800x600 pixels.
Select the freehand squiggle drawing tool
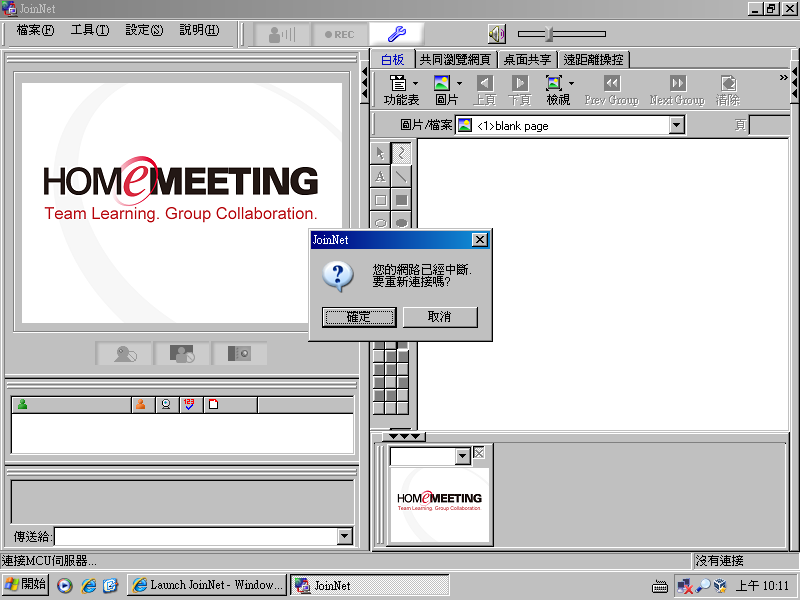[x=402, y=153]
